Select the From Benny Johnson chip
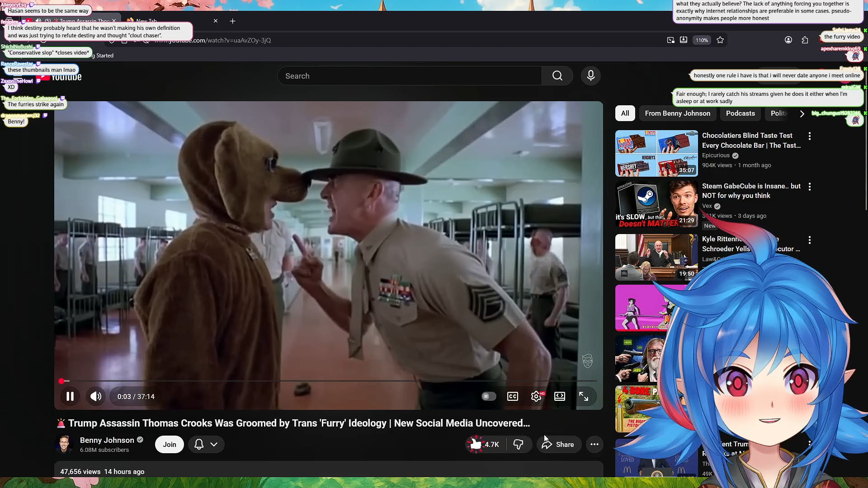 (x=677, y=113)
